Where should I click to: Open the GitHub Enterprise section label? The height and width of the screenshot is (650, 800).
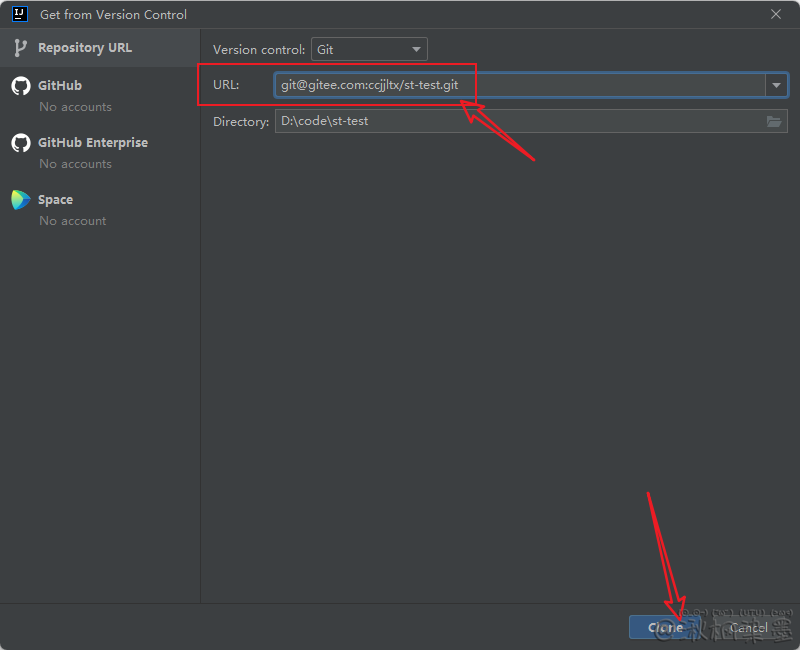click(92, 143)
